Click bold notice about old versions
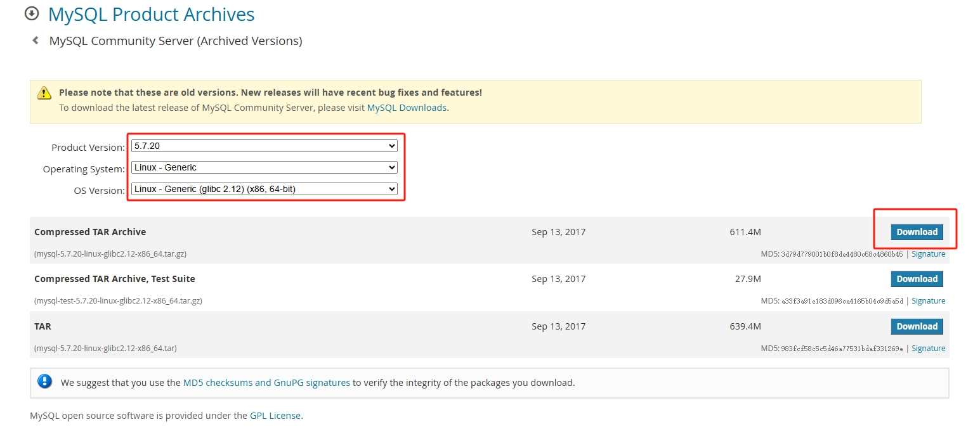This screenshot has height=436, width=980. [270, 93]
